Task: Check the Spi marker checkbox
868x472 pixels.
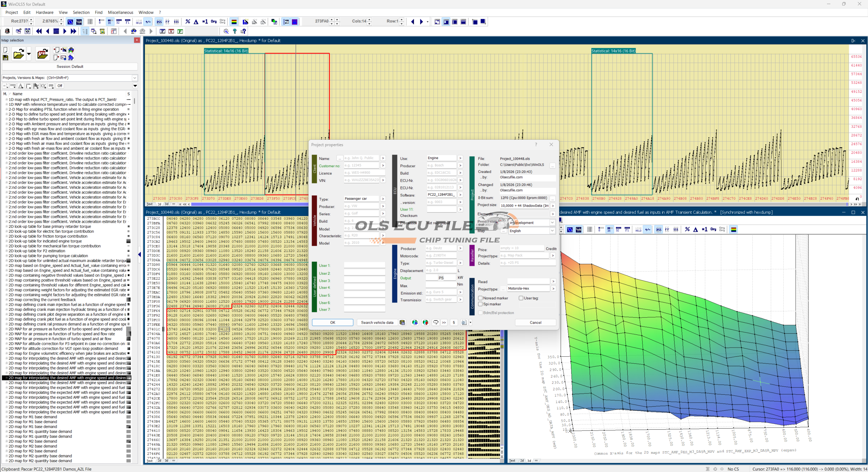Action: [480, 304]
